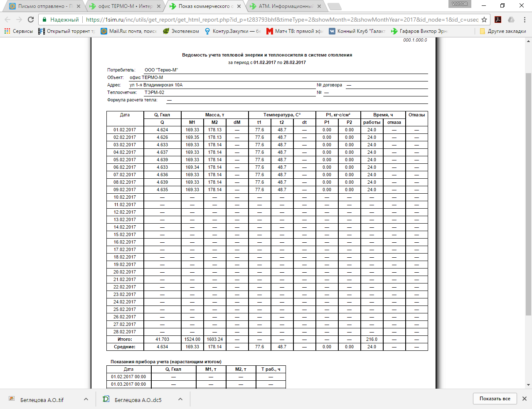Image resolution: width=532 pixels, height=409 pixels.
Task: Click Итого Q value 41.703
Action: click(x=163, y=340)
